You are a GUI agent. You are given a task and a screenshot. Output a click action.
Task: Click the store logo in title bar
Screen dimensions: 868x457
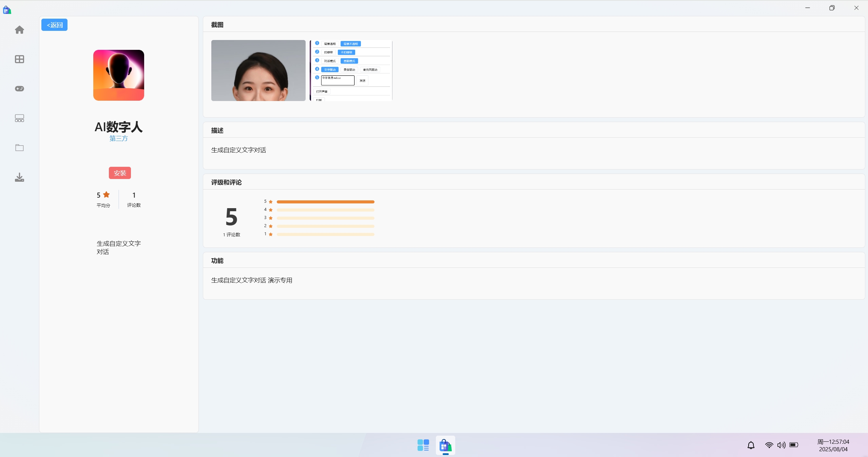pyautogui.click(x=7, y=10)
